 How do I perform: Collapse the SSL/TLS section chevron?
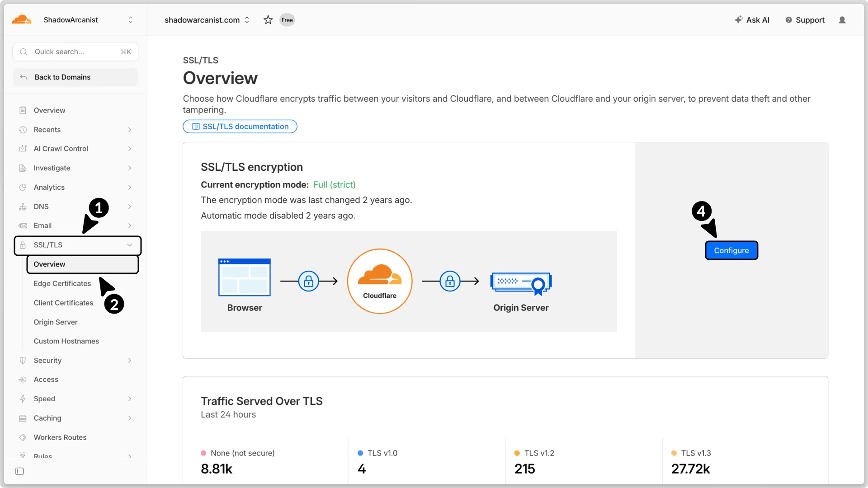click(x=130, y=245)
